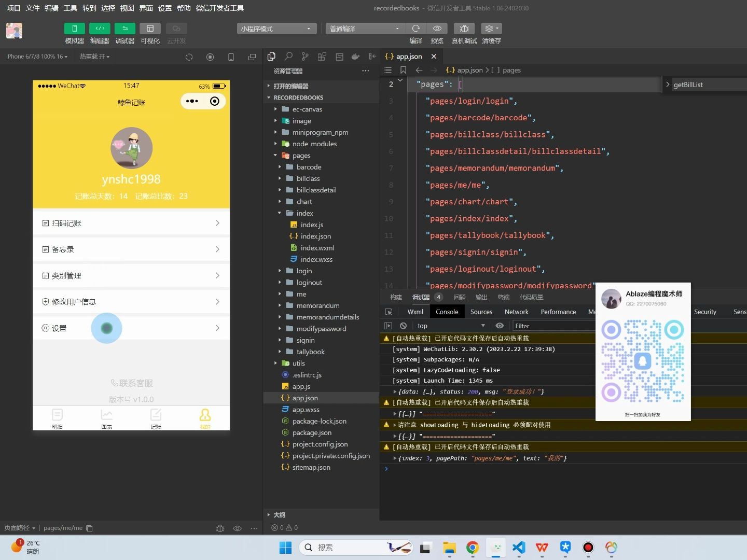The image size is (747, 560).
Task: Click the mini program capsule menu dots
Action: pos(192,101)
